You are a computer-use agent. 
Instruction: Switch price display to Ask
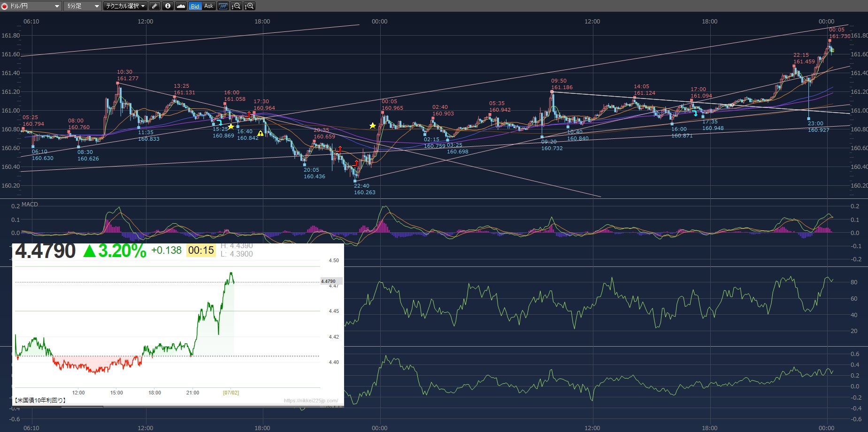coord(208,6)
